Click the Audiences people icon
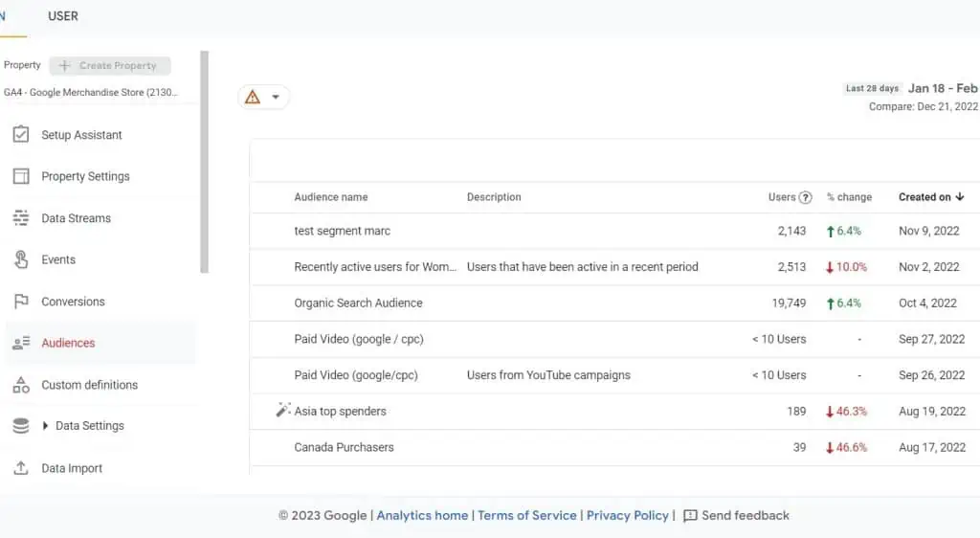 (21, 343)
